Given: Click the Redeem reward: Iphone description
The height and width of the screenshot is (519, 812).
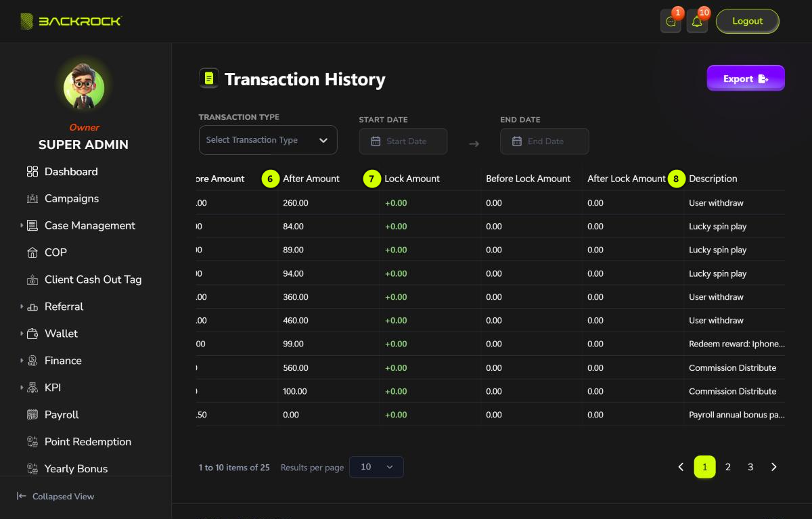Looking at the screenshot, I should (737, 344).
